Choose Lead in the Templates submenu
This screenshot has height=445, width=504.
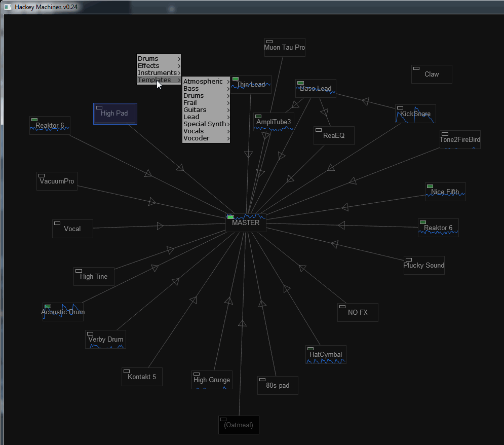[x=206, y=117]
